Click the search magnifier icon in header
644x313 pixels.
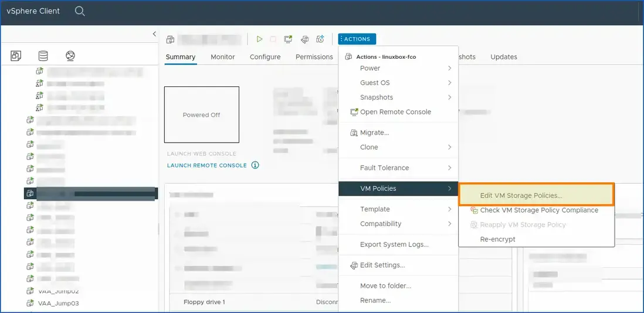[x=80, y=11]
